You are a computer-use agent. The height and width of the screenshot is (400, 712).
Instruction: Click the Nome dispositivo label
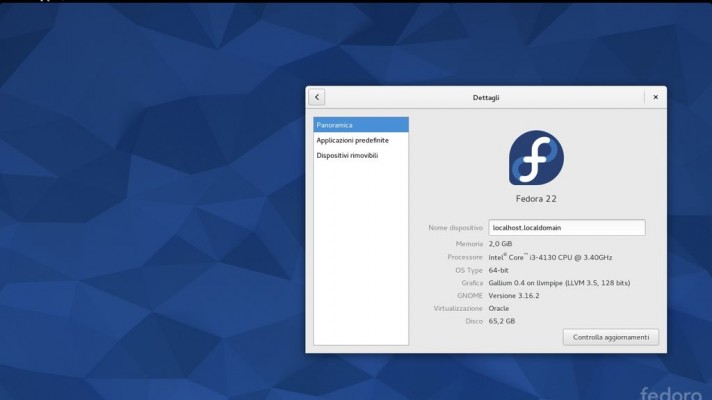(455, 227)
